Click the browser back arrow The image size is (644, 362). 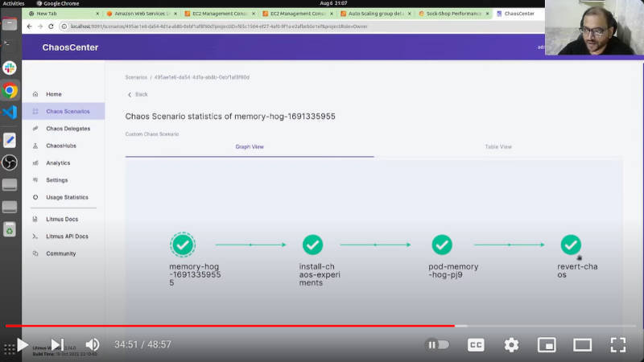[x=30, y=27]
